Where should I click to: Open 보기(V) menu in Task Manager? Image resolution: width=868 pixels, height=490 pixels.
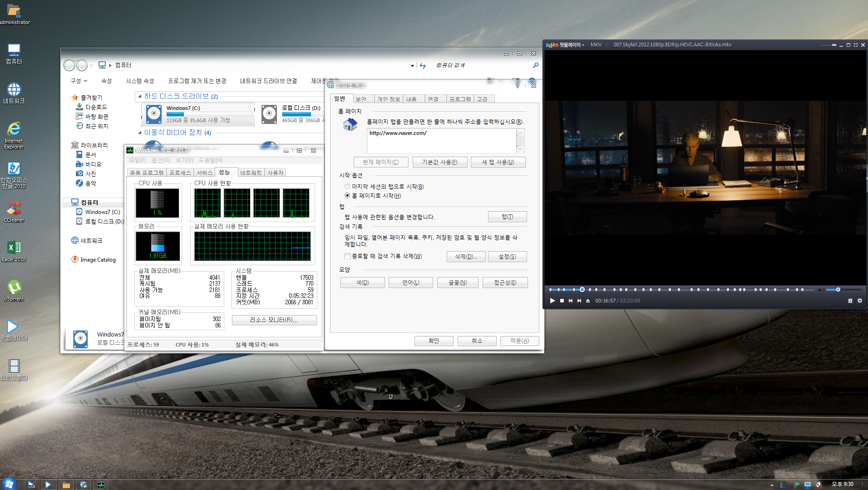click(x=185, y=160)
